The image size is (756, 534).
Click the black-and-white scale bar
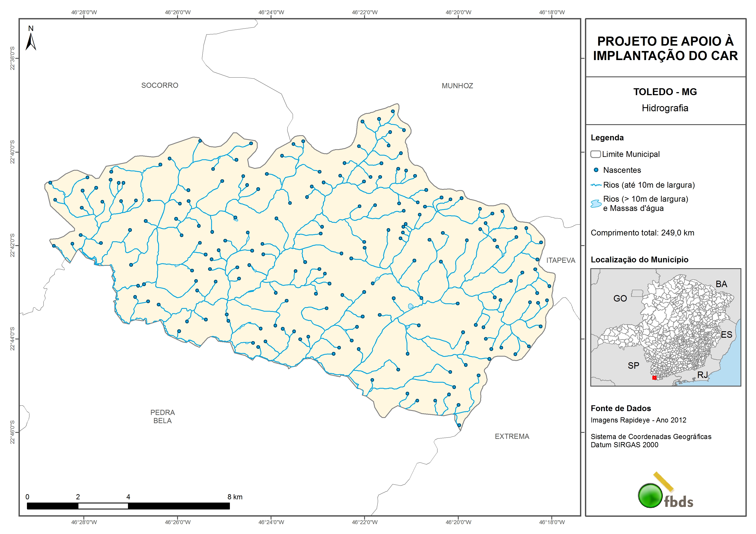pyautogui.click(x=128, y=506)
